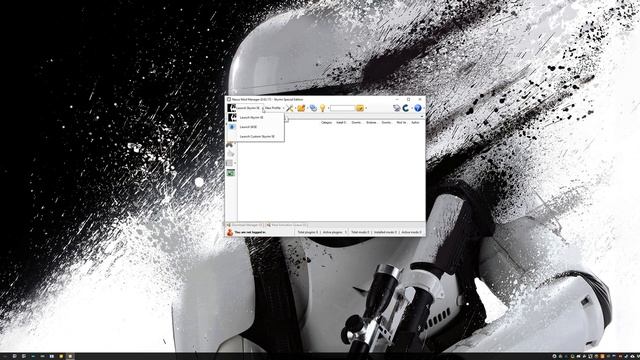640x360 pixels.
Task: Select Launch SKSE in the dropdown menu
Action: 256,127
